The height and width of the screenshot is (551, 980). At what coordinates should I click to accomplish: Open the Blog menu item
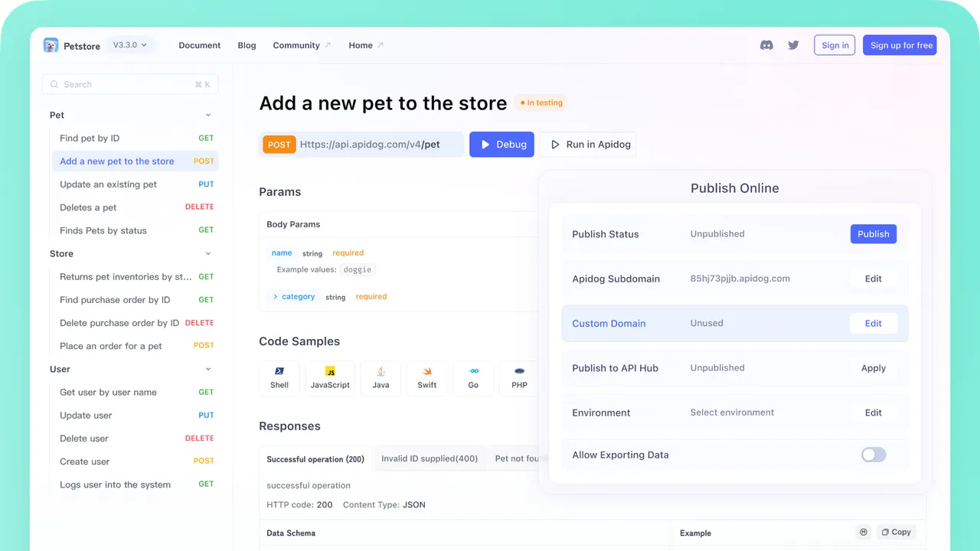click(247, 45)
